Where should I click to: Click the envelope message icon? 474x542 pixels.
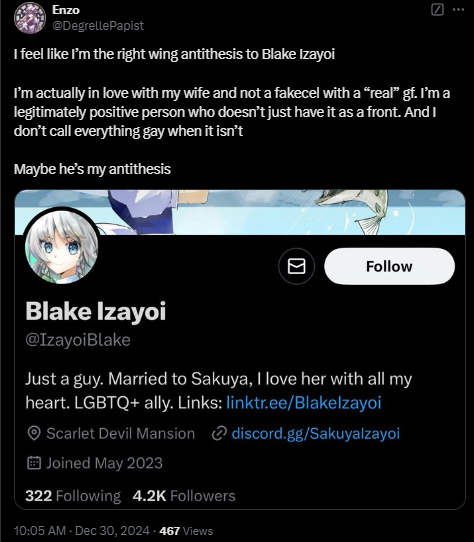[296, 266]
